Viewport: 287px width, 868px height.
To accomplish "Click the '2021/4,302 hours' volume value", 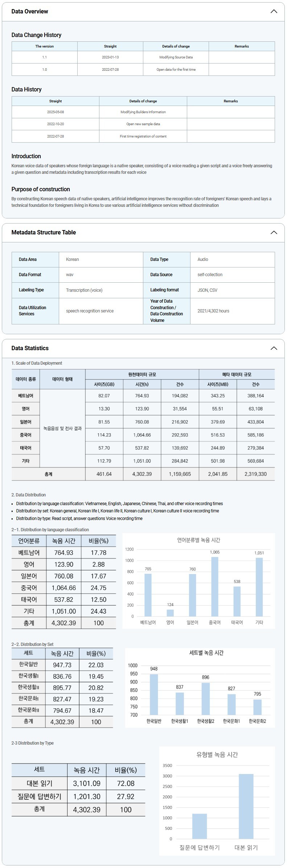I will coord(213,311).
